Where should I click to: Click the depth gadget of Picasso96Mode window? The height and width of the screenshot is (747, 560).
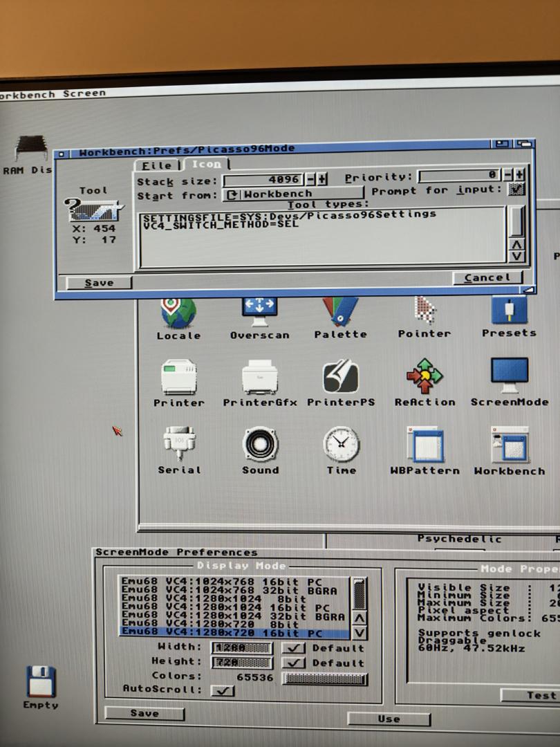(x=524, y=143)
